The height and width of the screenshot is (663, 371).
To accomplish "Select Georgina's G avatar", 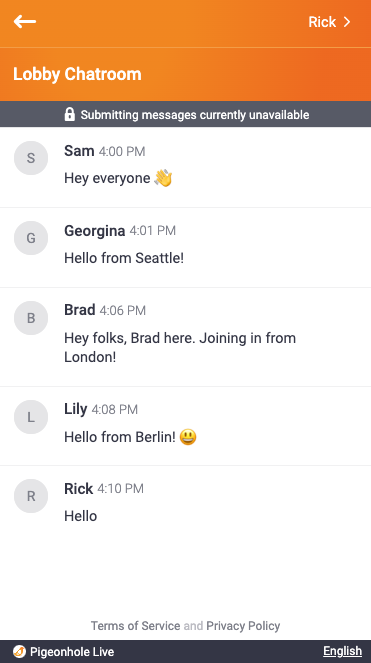I will pyautogui.click(x=31, y=238).
